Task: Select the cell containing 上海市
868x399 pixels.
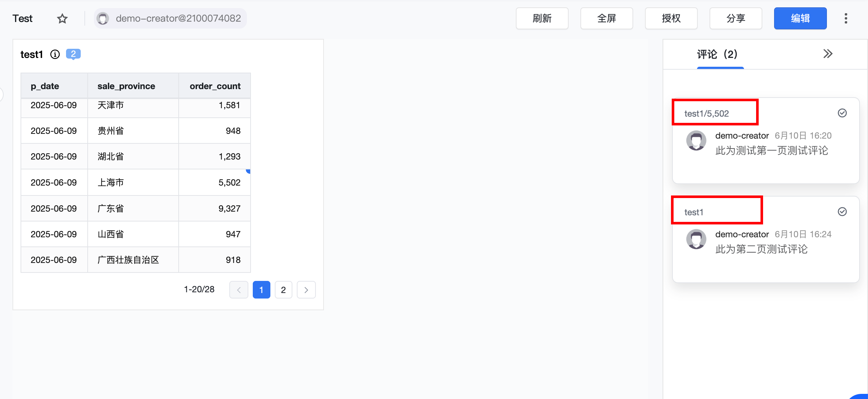Action: 133,182
